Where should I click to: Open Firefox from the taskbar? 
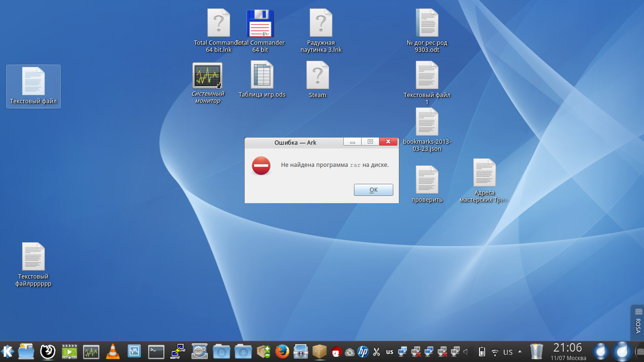coord(282,351)
